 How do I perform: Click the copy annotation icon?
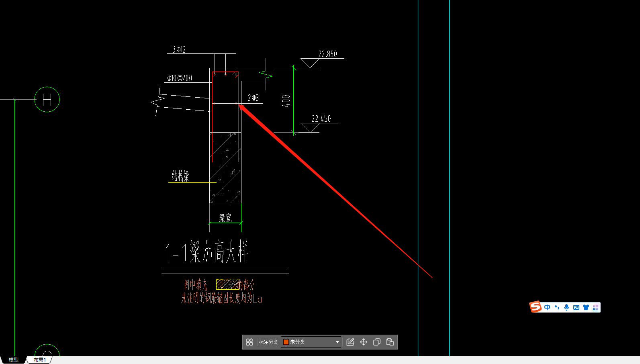pyautogui.click(x=377, y=342)
